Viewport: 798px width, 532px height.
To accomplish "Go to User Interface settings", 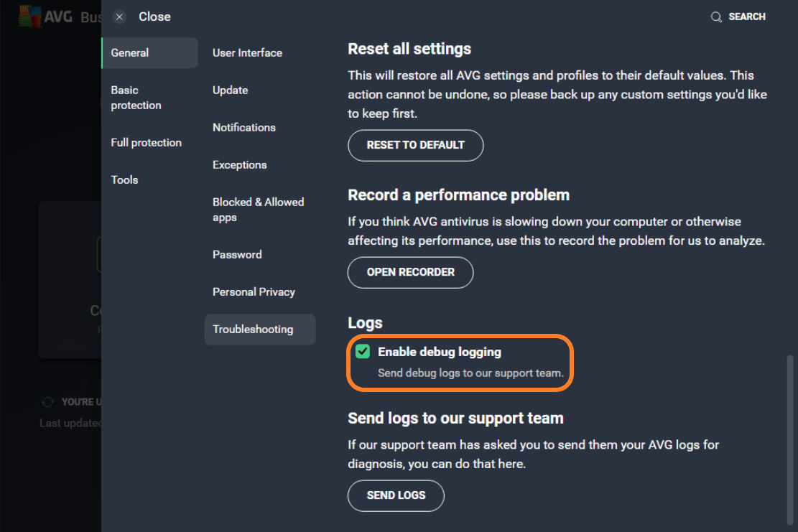I will pos(247,53).
